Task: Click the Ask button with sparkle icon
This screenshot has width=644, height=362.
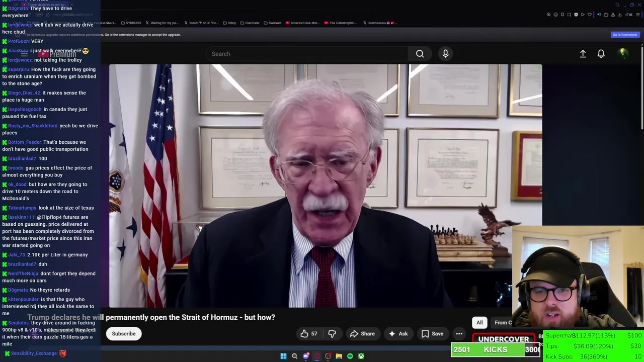Action: (x=398, y=333)
